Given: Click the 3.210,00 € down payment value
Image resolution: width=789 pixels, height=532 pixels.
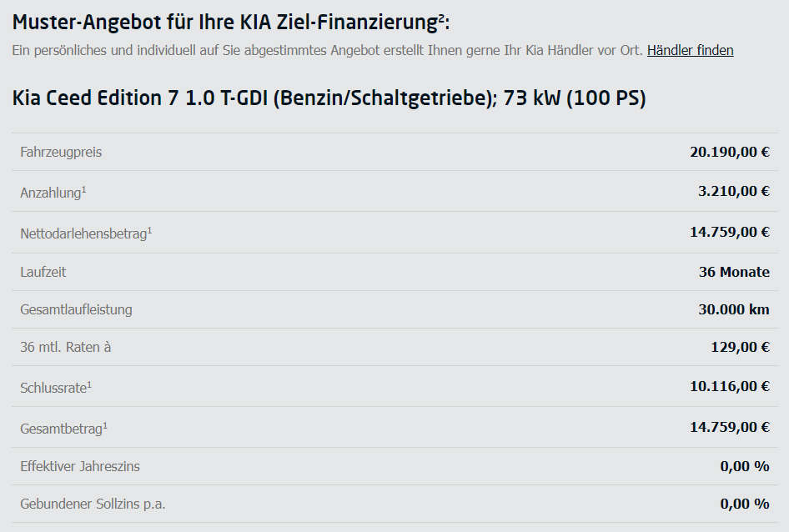Looking at the screenshot, I should tap(734, 191).
